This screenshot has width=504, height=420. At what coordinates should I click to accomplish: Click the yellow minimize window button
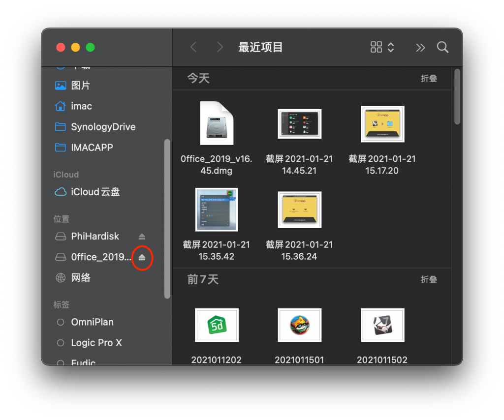pos(75,47)
